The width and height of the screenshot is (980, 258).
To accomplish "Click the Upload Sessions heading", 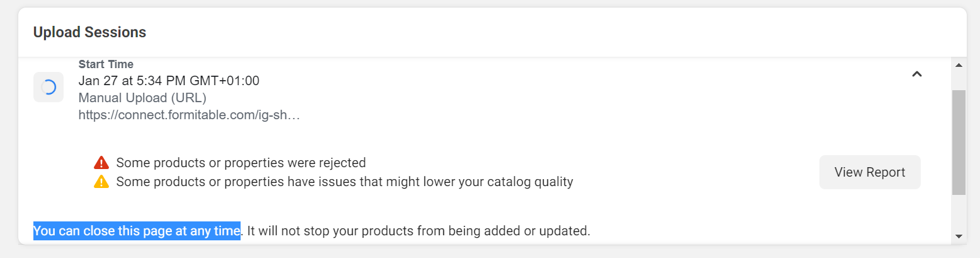I will click(x=89, y=32).
